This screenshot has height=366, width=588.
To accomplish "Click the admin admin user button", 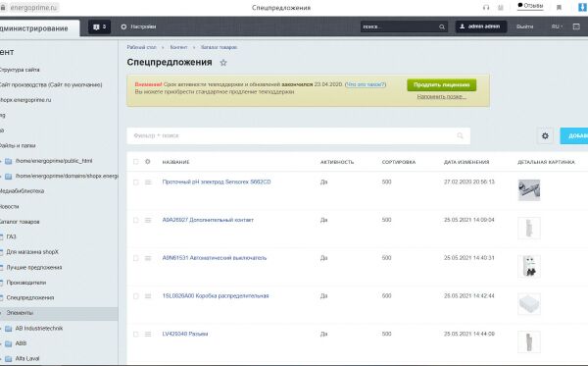I will 481,26.
